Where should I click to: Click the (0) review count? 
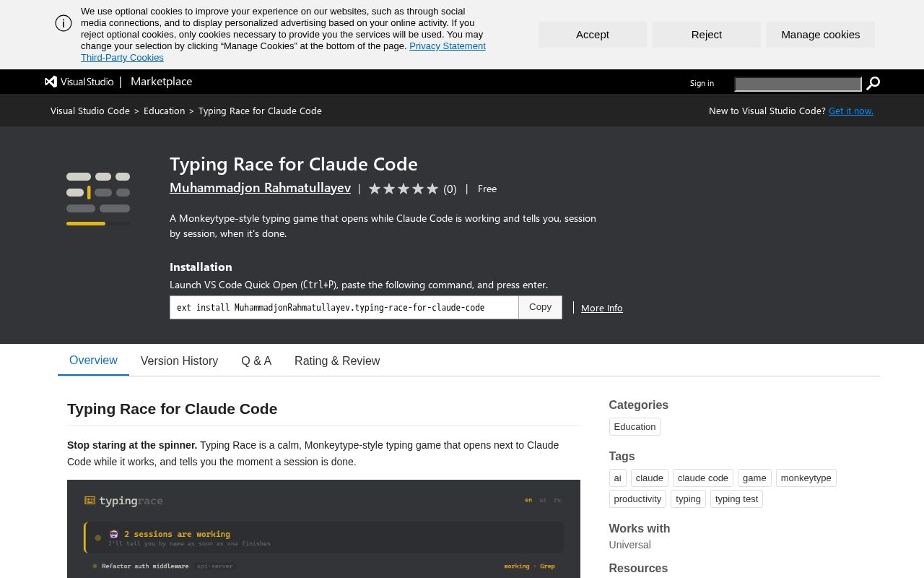[450, 189]
